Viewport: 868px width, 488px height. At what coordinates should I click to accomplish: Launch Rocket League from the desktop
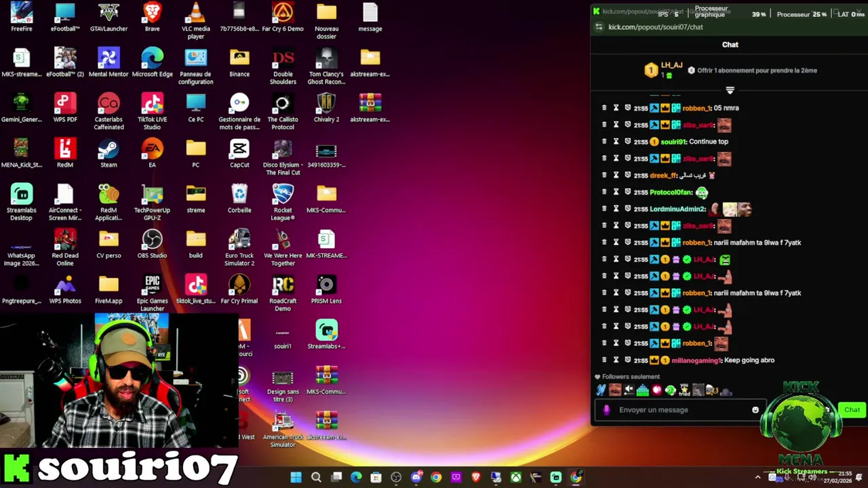pyautogui.click(x=283, y=202)
